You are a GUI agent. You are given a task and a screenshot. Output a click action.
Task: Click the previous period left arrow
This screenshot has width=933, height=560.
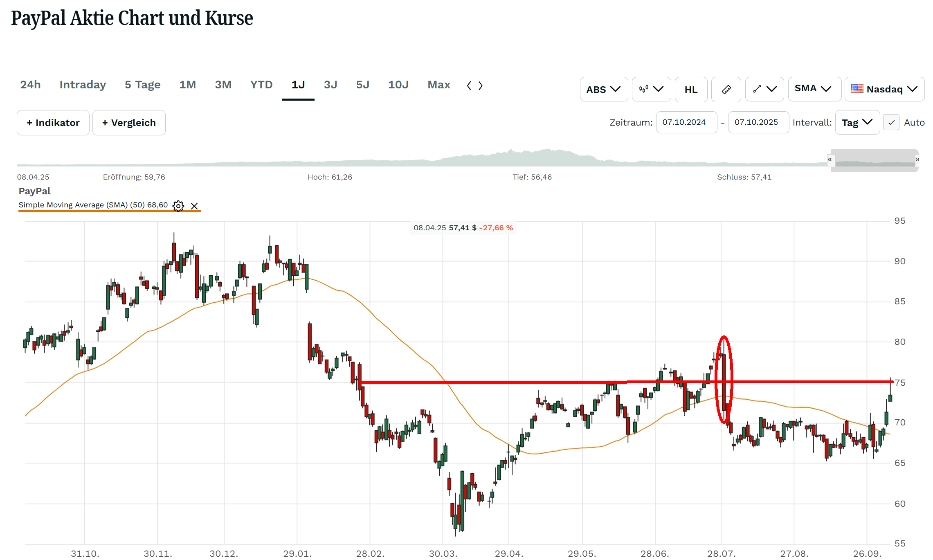(x=469, y=85)
